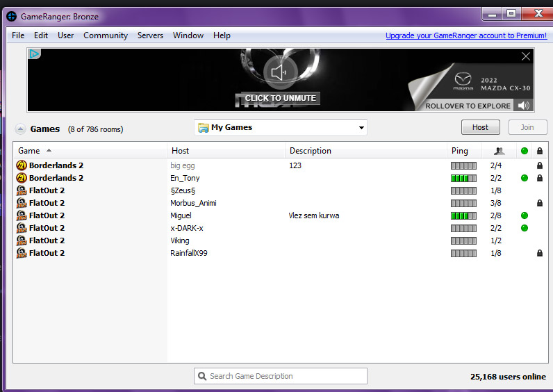Click the green status dot in x-DARK-x row
This screenshot has height=392, width=553.
coord(525,228)
